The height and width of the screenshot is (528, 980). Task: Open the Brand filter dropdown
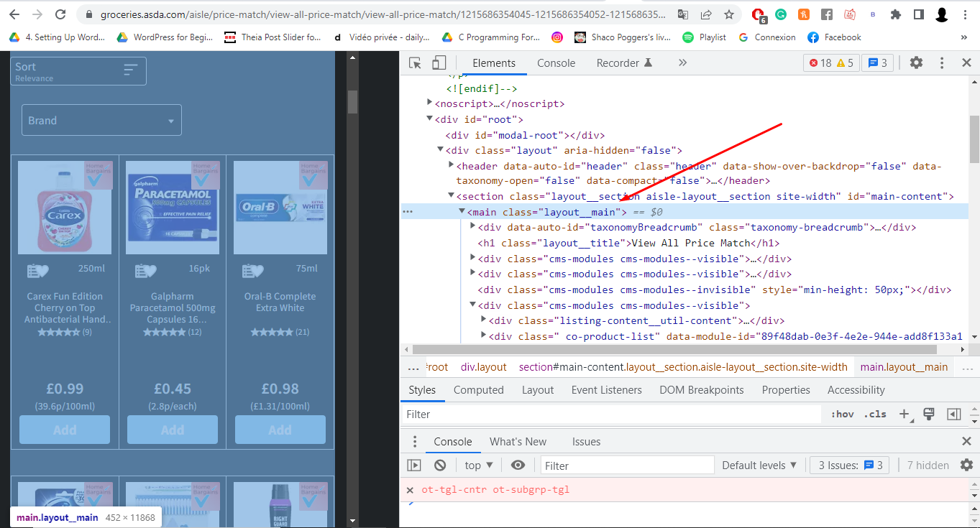pyautogui.click(x=101, y=121)
